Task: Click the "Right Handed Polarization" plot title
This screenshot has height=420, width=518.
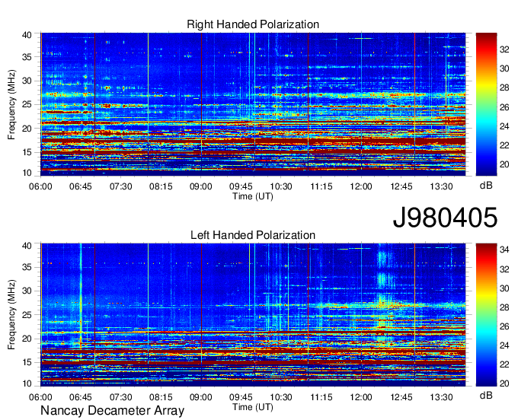Action: (x=253, y=24)
